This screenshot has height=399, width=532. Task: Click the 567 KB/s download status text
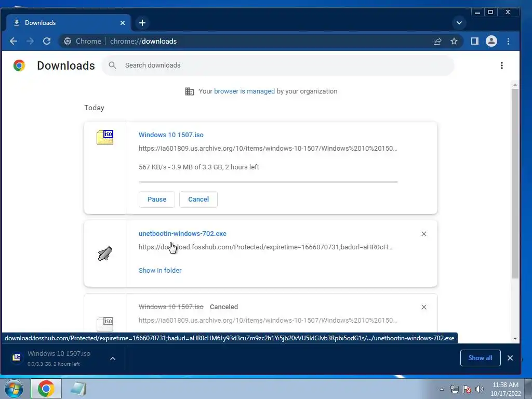click(199, 167)
